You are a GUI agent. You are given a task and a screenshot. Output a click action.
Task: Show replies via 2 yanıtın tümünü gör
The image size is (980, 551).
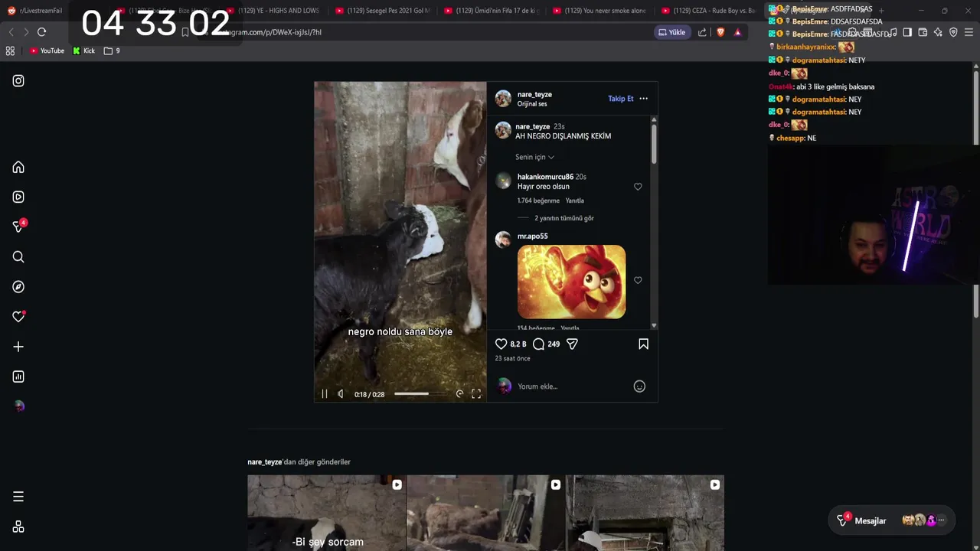click(564, 218)
